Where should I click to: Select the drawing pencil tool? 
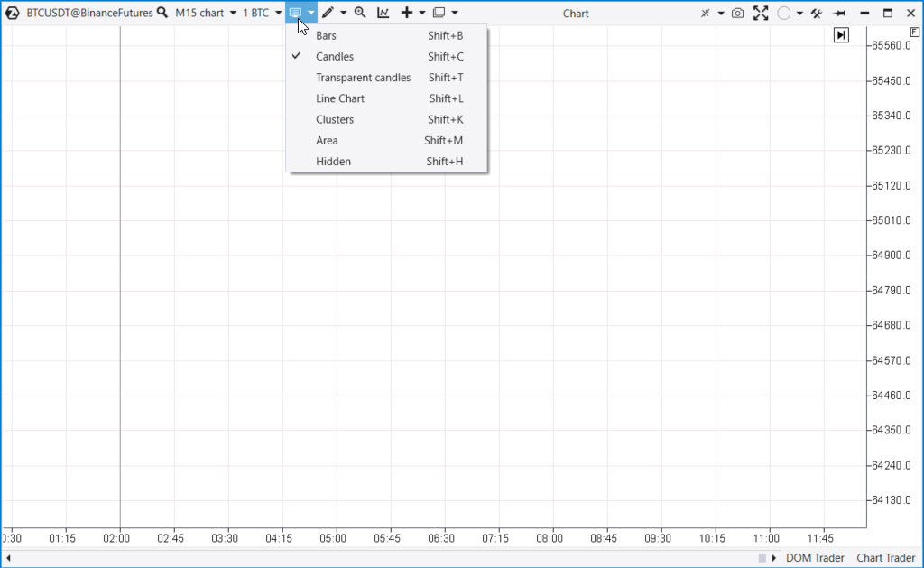click(328, 13)
